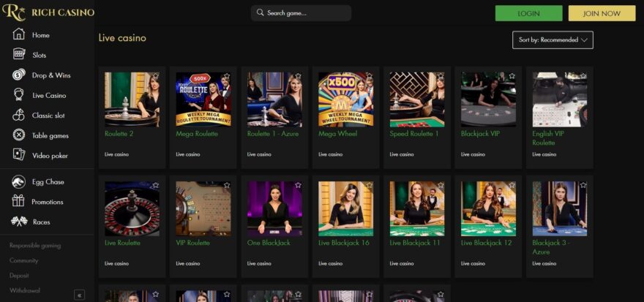644x302 pixels.
Task: Click the Search game input field
Action: click(x=302, y=13)
